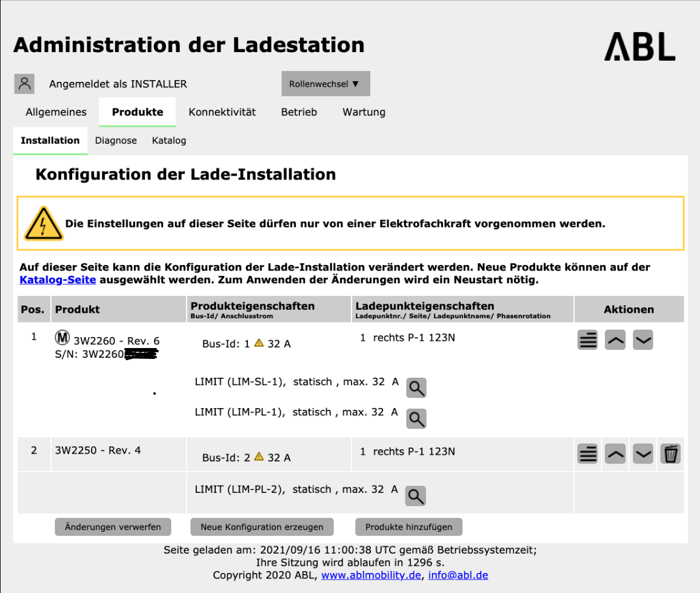Open the Rollenwechsel dropdown
This screenshot has height=593, width=700.
point(325,84)
